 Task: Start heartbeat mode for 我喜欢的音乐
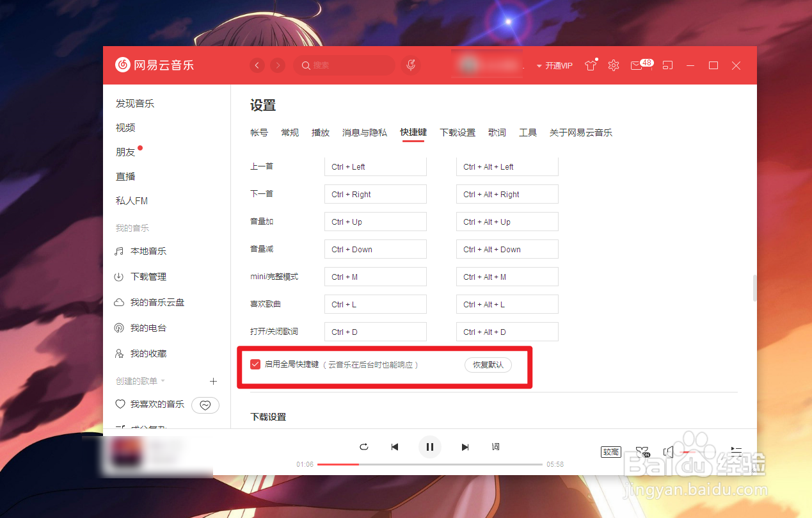pyautogui.click(x=205, y=405)
